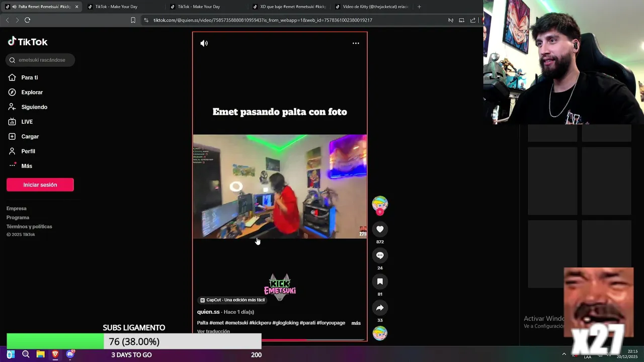Click the CapCut edición más fácil tag
Screen dimensions: 644x362
point(232,300)
